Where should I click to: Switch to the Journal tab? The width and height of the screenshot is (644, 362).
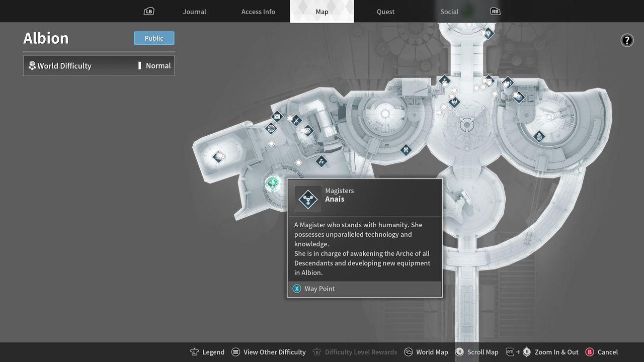(194, 12)
